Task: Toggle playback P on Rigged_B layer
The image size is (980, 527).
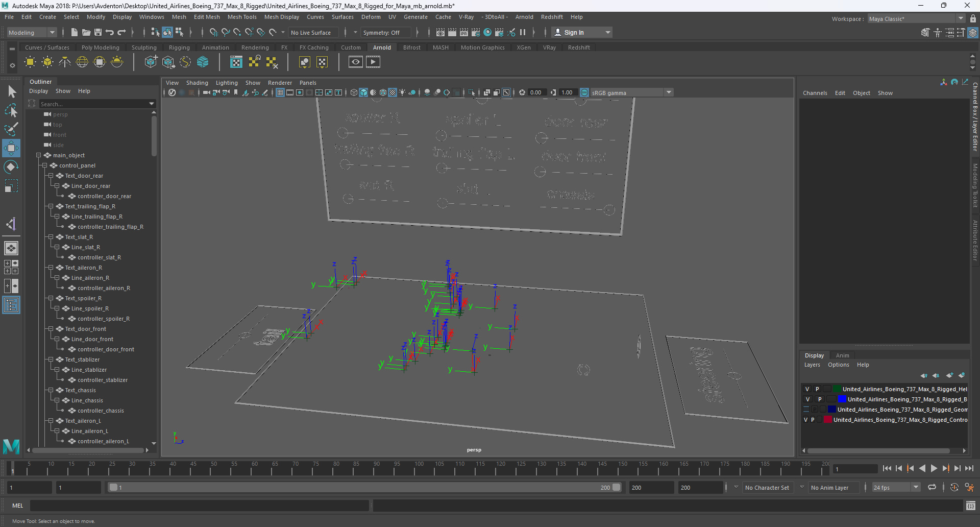Action: pos(820,399)
